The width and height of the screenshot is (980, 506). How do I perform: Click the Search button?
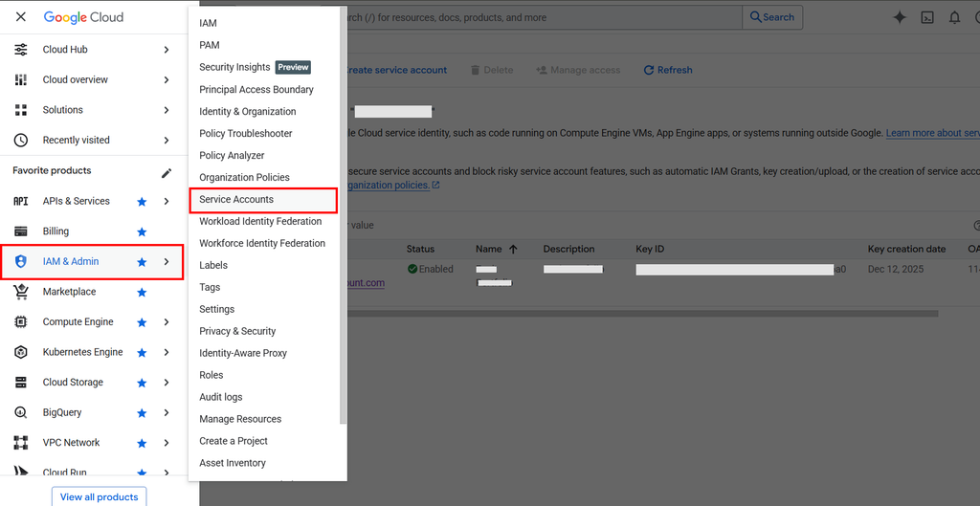pos(772,17)
